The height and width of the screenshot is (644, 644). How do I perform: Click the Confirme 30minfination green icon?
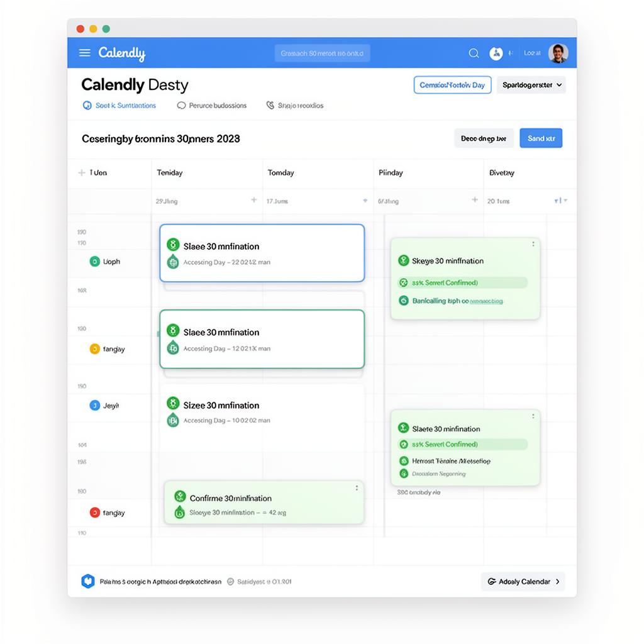(180, 496)
